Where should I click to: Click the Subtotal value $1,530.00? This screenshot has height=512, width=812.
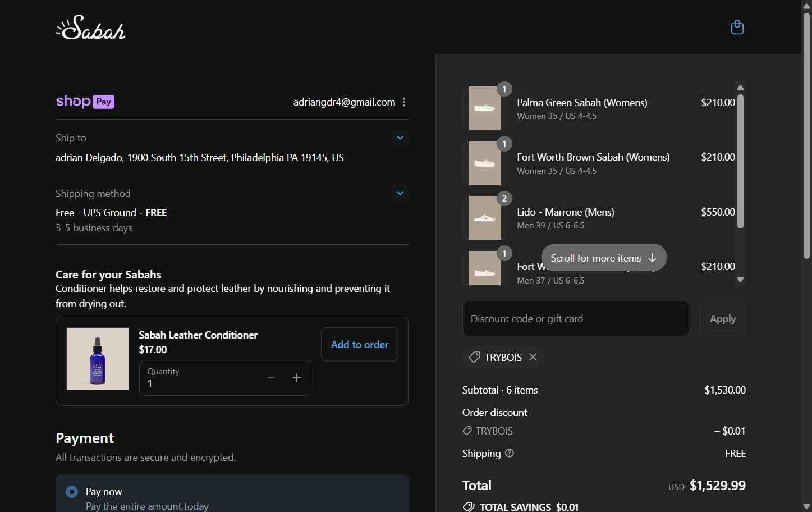pos(725,390)
